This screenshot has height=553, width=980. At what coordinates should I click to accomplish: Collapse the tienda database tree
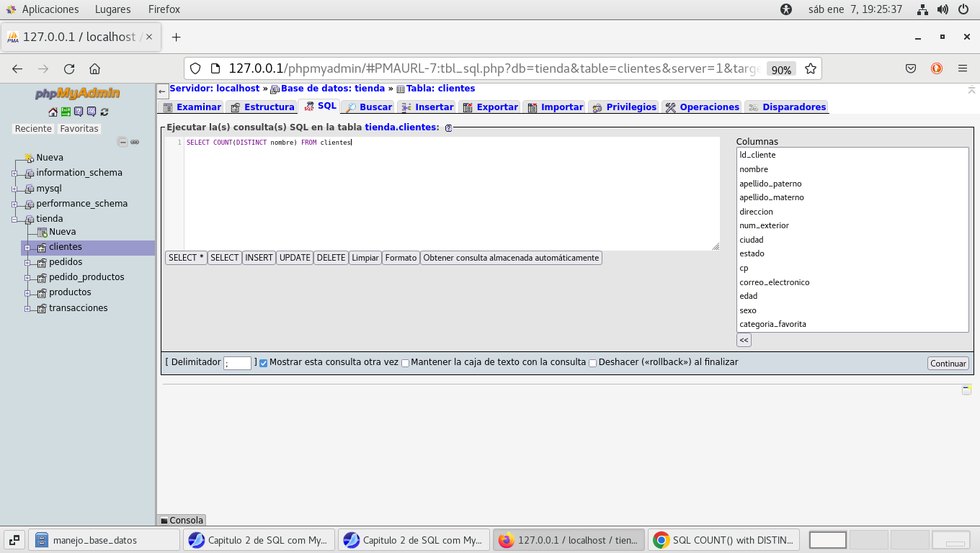point(14,219)
